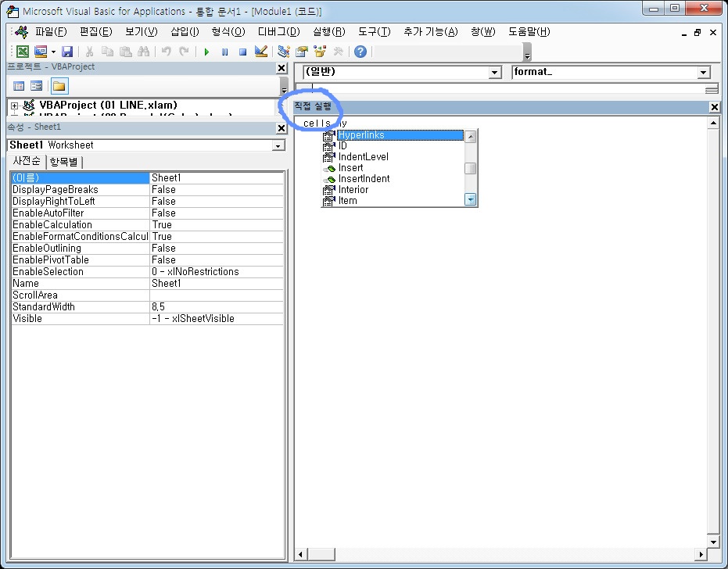This screenshot has height=569, width=728.
Task: Select Interior in autocomplete list
Action: [393, 190]
